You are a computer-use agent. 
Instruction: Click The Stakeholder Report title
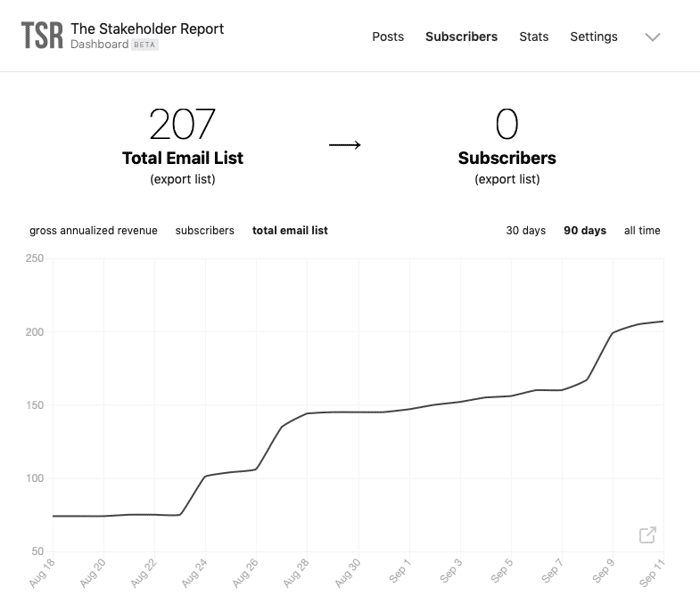tap(147, 29)
